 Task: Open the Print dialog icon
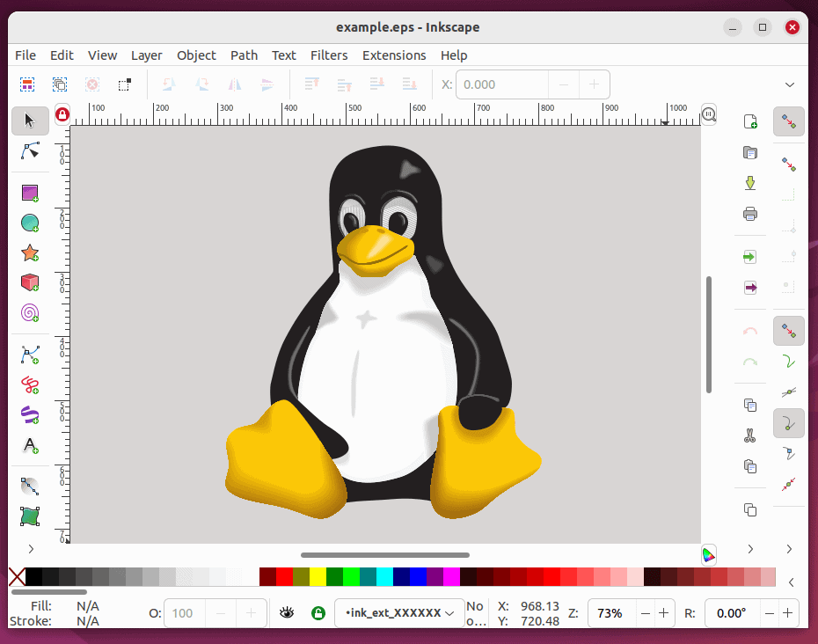click(749, 213)
